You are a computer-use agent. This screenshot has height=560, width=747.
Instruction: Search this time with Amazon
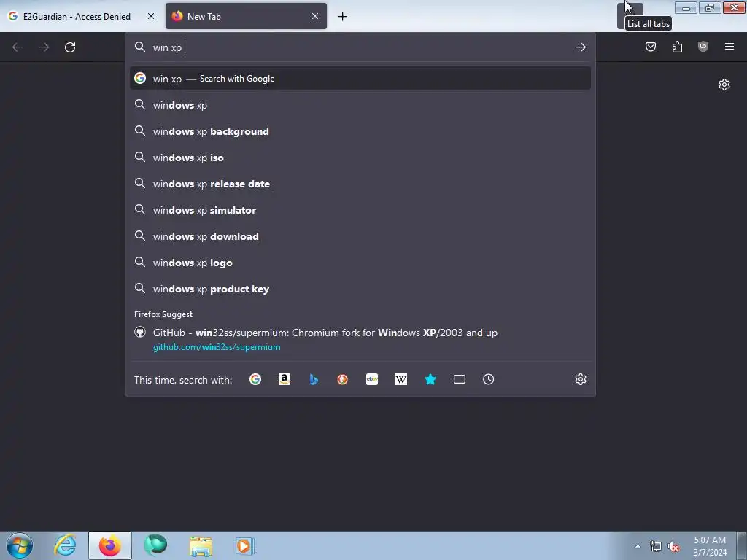pyautogui.click(x=285, y=379)
